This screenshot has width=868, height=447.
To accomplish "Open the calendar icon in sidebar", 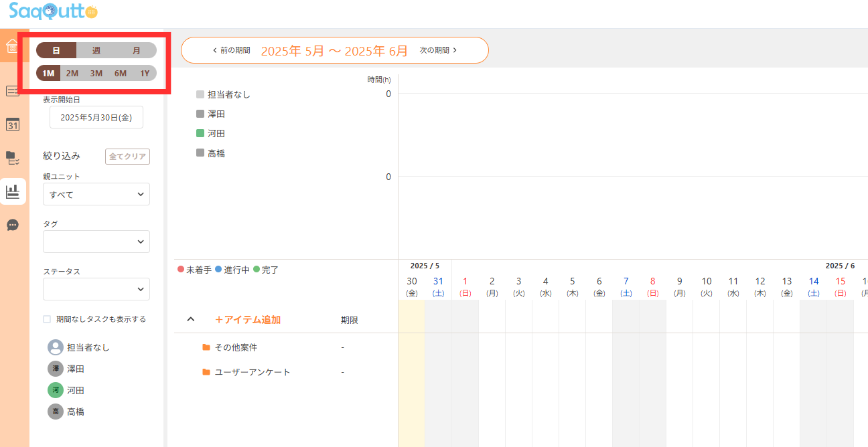I will 13,124.
